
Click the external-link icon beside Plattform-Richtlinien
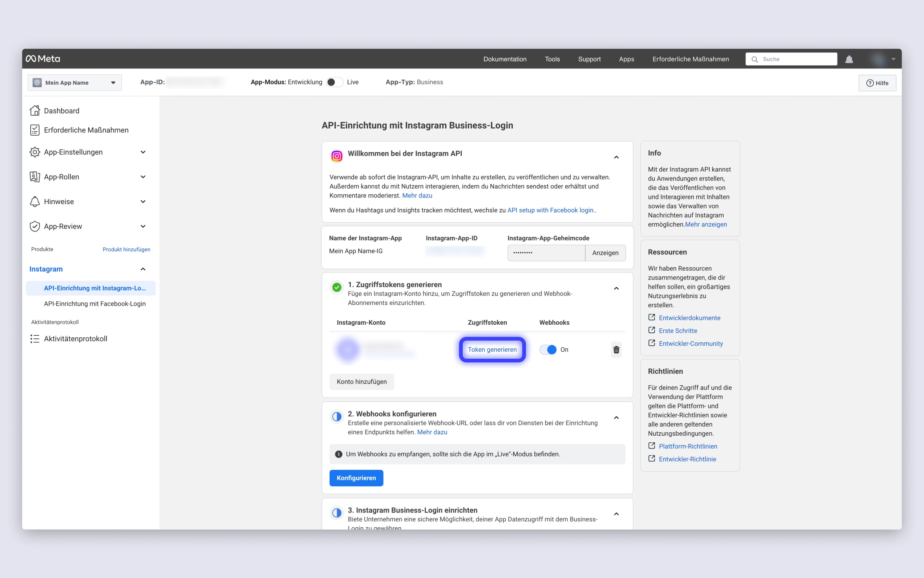[652, 445]
